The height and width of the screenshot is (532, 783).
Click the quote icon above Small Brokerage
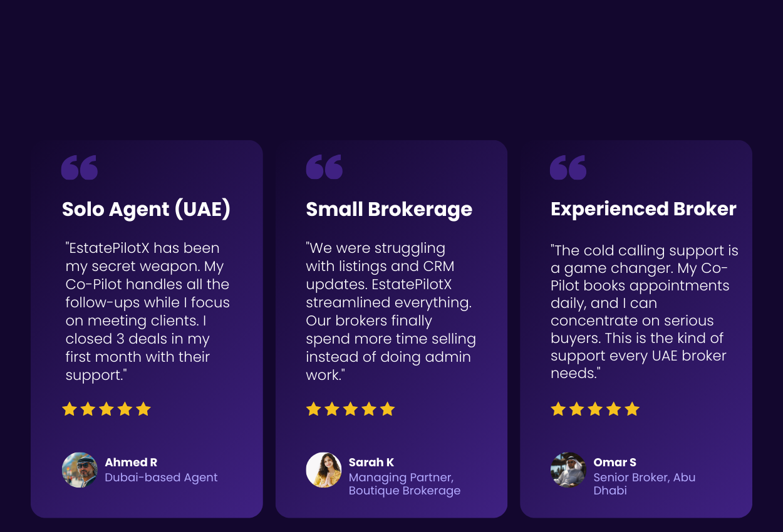click(324, 168)
